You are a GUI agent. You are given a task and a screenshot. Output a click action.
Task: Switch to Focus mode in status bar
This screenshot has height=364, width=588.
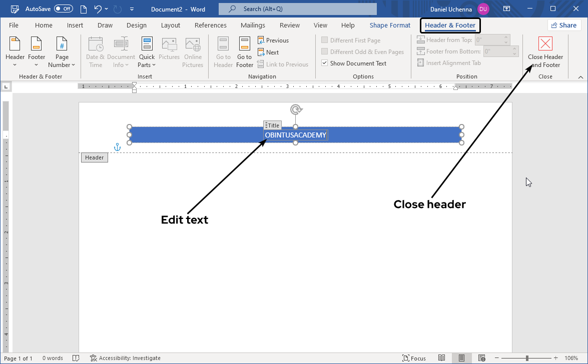point(414,358)
